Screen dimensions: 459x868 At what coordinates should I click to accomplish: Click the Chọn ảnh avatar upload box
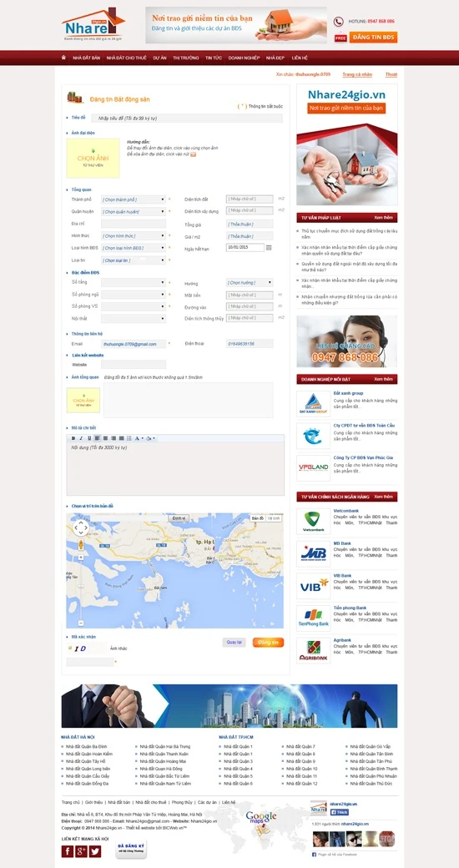(93, 159)
